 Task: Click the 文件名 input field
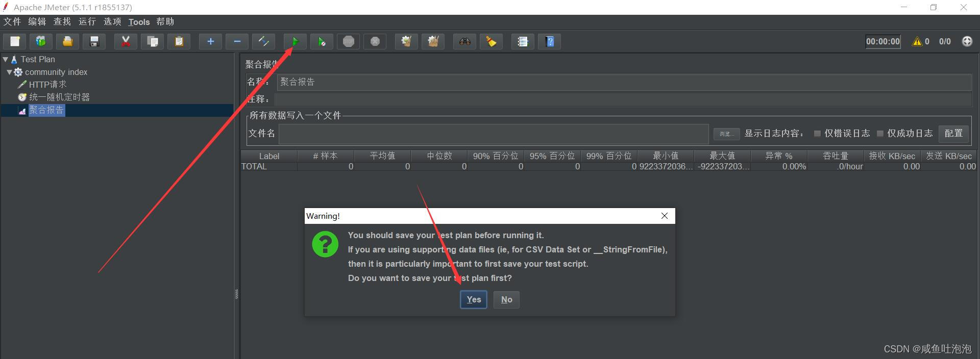click(x=494, y=134)
